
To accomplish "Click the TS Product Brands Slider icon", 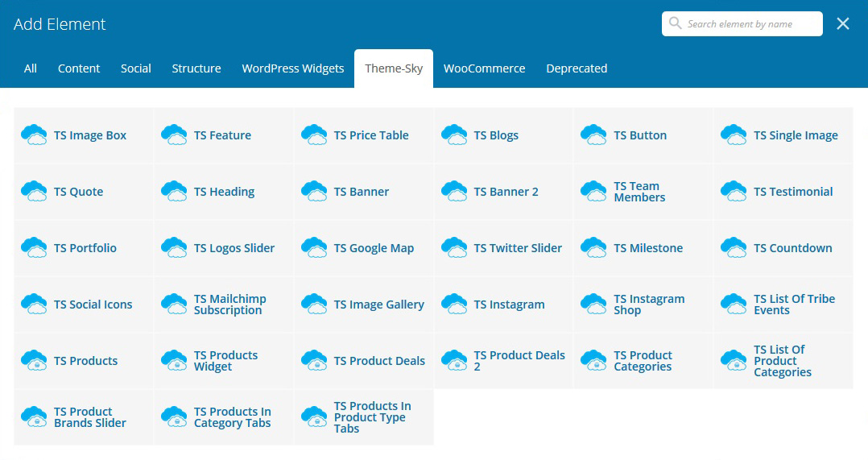I will (x=34, y=417).
